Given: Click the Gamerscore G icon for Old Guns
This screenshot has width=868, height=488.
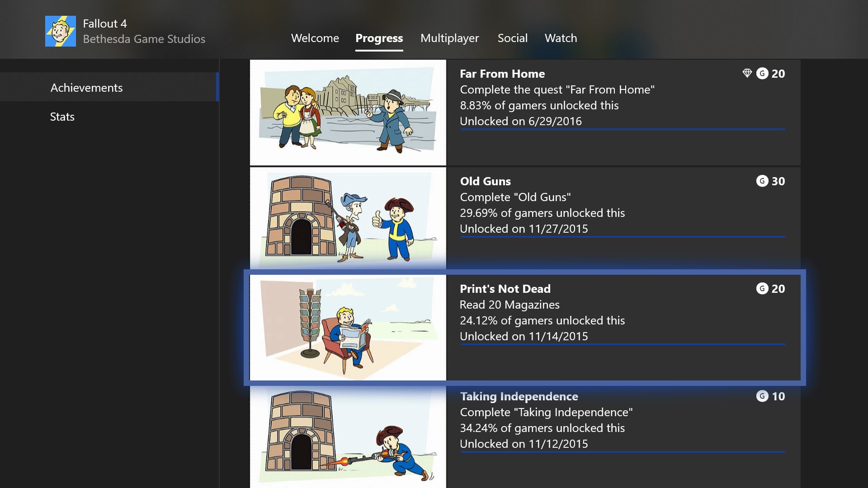Looking at the screenshot, I should point(762,181).
